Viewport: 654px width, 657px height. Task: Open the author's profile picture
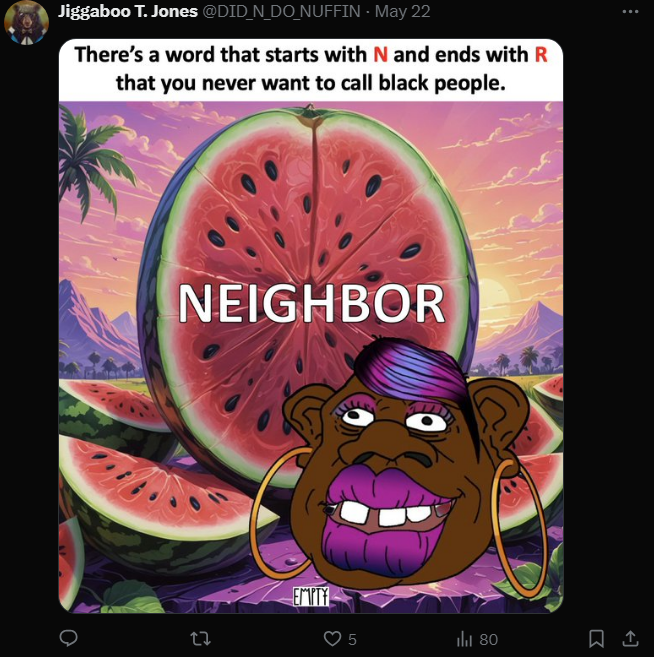26,22
